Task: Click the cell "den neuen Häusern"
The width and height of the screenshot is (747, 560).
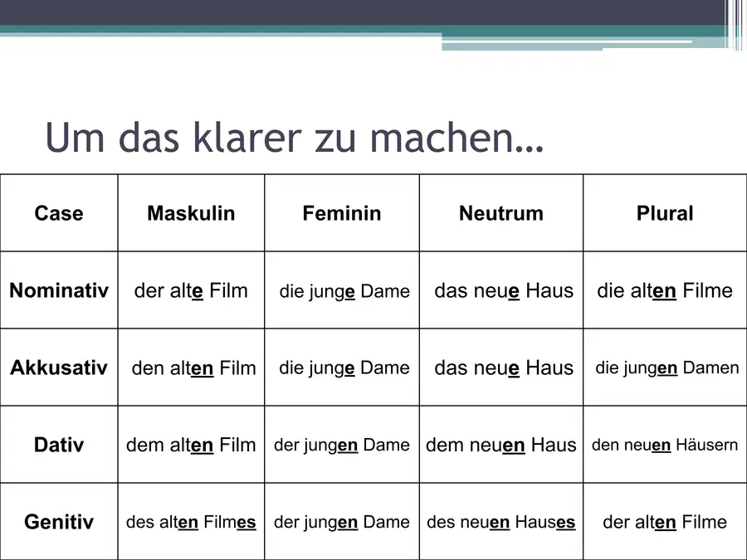Action: pyautogui.click(x=665, y=445)
